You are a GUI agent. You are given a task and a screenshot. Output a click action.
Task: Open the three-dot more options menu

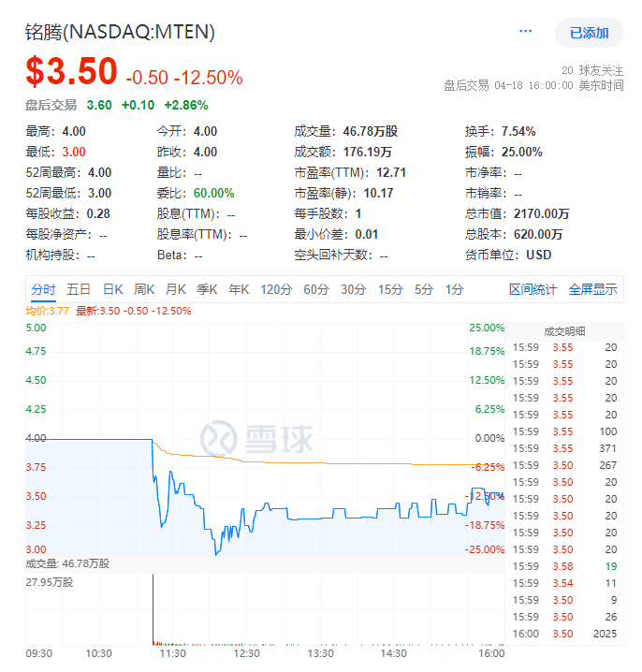pos(525,31)
